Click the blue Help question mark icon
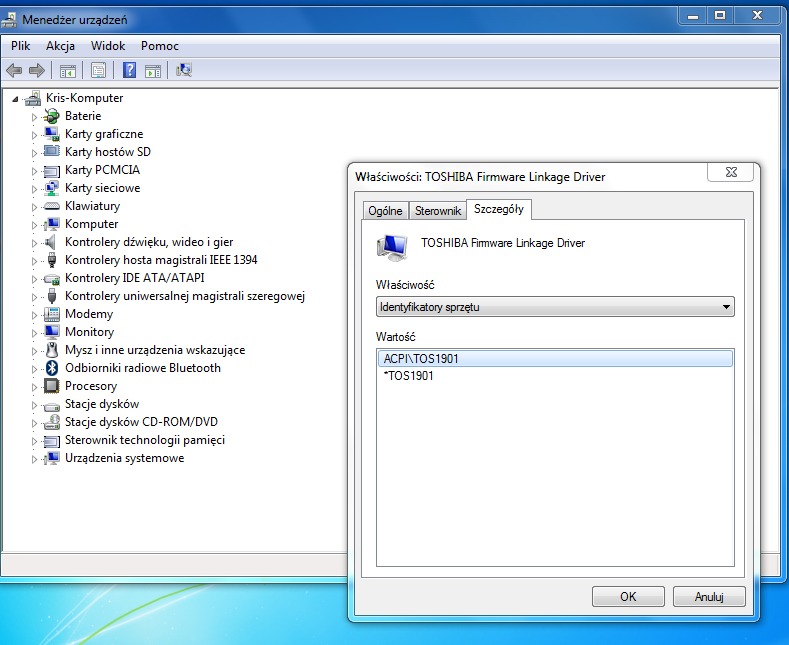 129,70
